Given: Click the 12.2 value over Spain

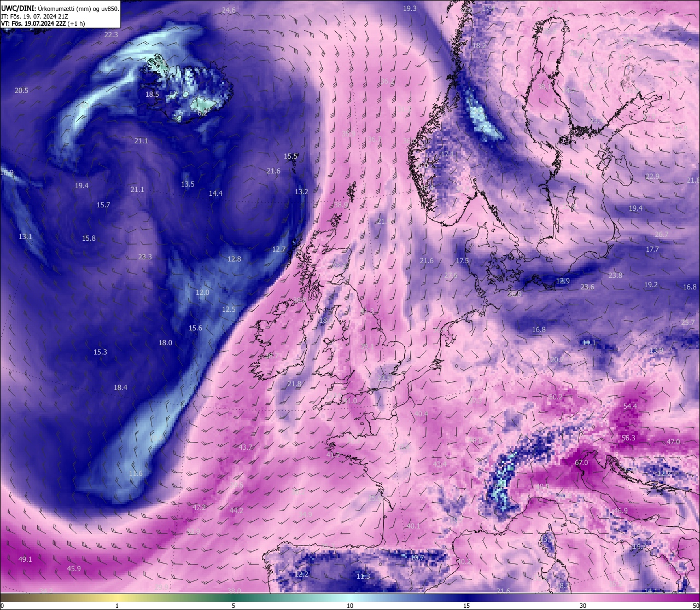Looking at the screenshot, I should (301, 574).
